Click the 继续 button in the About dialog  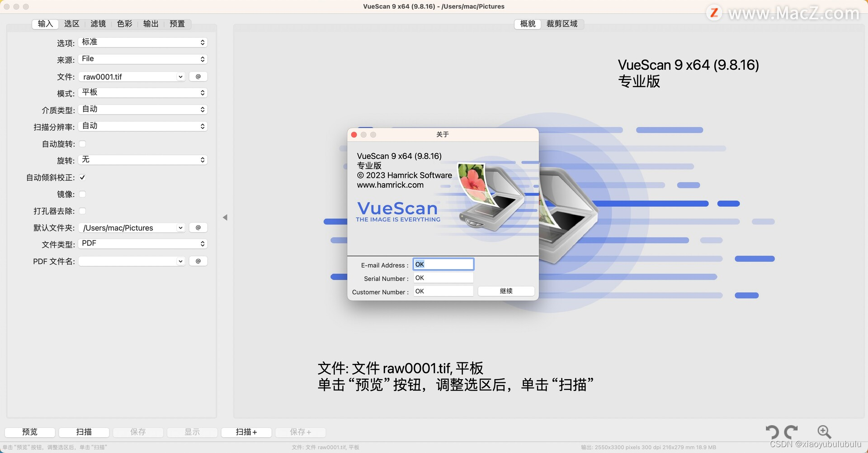506,291
